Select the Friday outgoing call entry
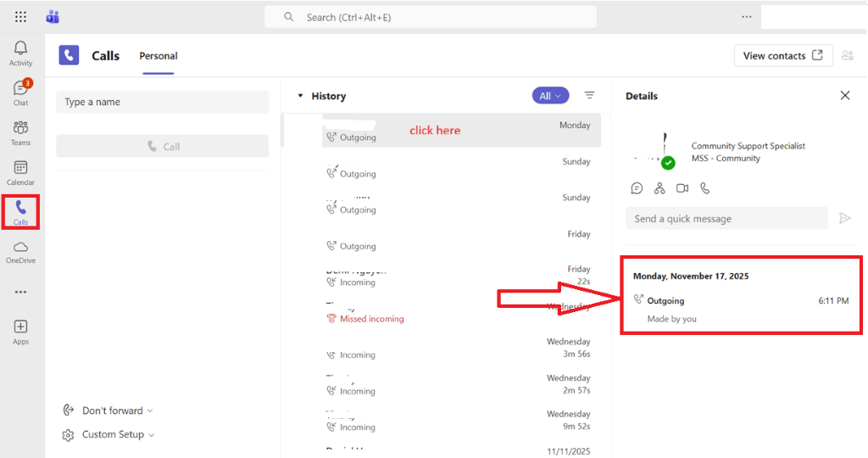The height and width of the screenshot is (458, 868). coord(441,240)
